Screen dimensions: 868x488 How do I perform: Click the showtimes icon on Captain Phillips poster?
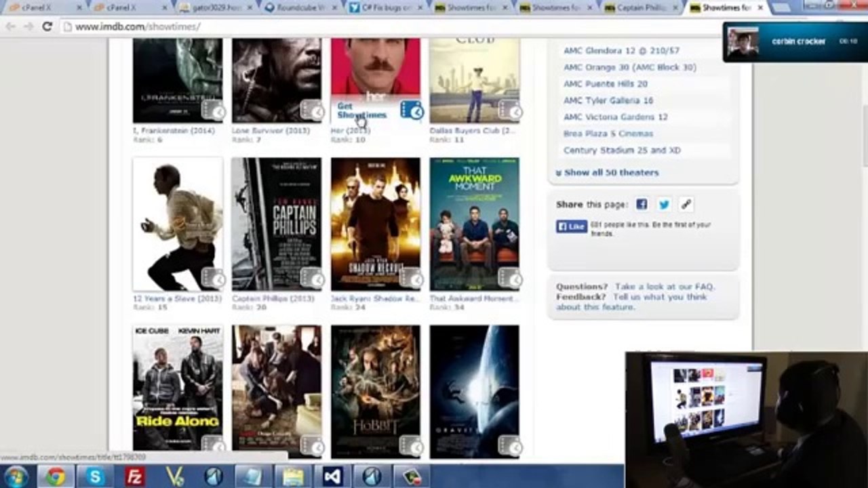pos(312,279)
